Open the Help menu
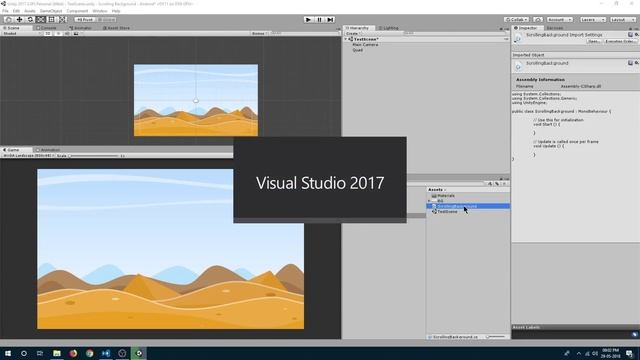Image resolution: width=640 pixels, height=360 pixels. click(116, 11)
